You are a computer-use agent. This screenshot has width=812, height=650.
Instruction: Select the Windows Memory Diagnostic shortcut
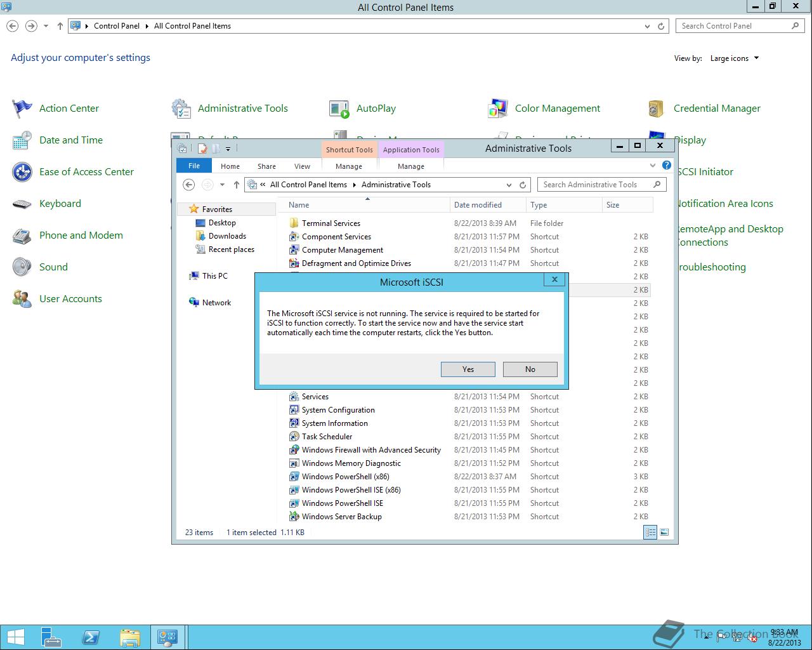coord(350,463)
